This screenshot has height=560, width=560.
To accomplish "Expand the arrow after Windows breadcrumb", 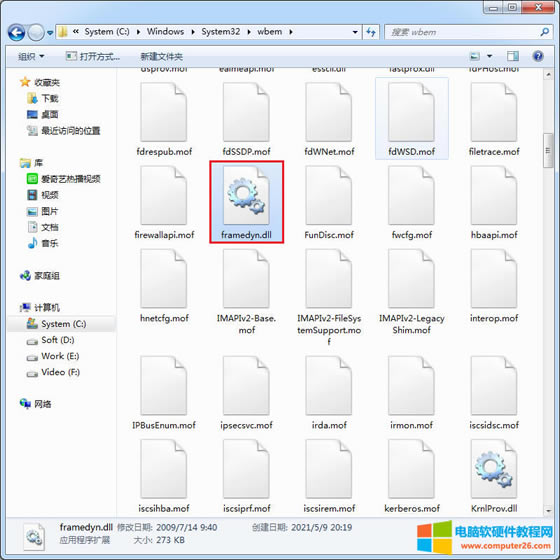I will pyautogui.click(x=193, y=32).
